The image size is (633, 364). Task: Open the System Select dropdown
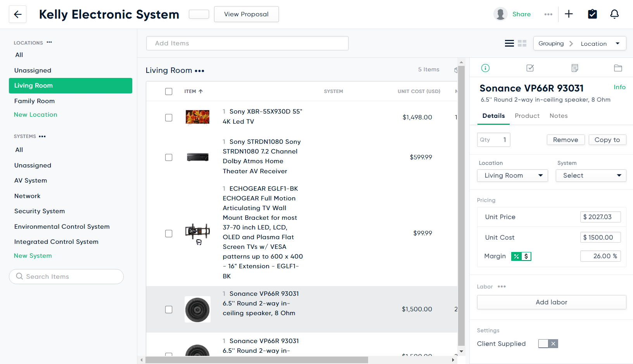pyautogui.click(x=591, y=176)
